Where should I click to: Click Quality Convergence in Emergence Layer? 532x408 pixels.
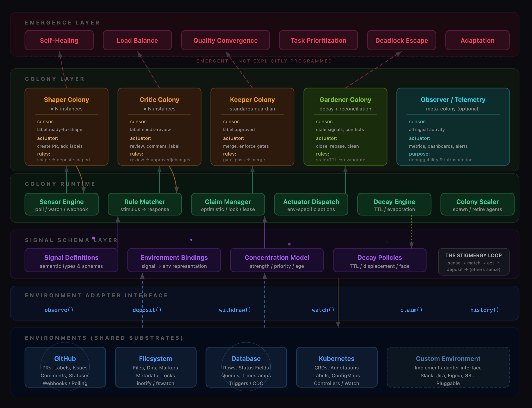225,40
